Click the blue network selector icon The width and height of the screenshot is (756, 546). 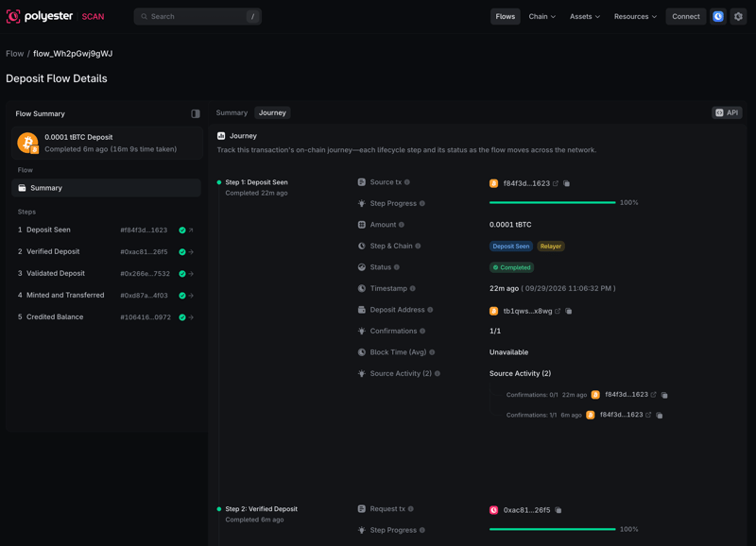click(x=718, y=16)
